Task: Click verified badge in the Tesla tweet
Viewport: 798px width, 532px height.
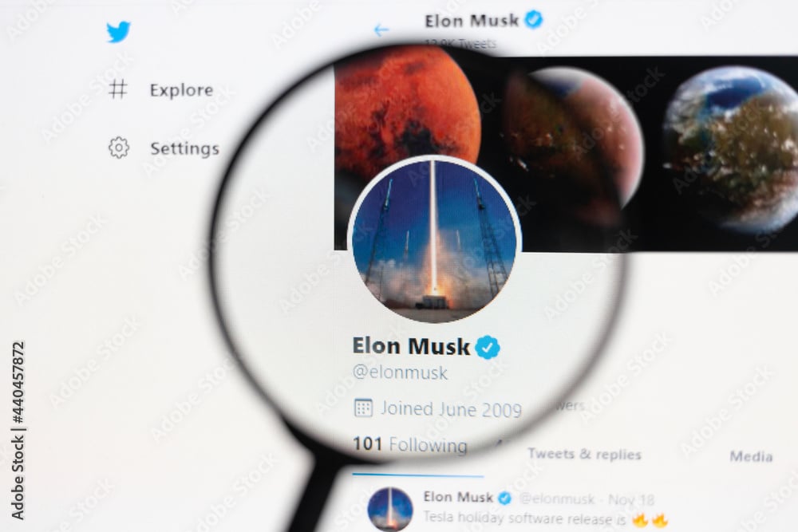Action: tap(504, 498)
